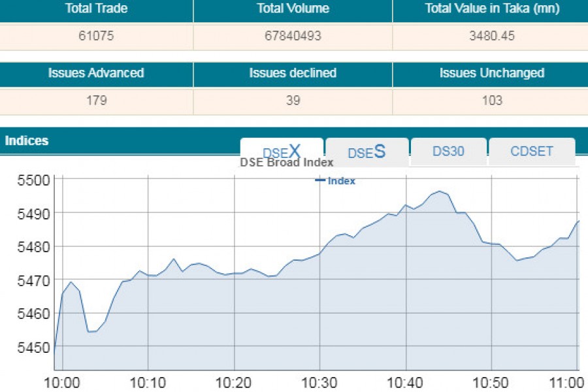588x392 pixels.
Task: Click the 10:30 time axis label
Action: [x=320, y=383]
